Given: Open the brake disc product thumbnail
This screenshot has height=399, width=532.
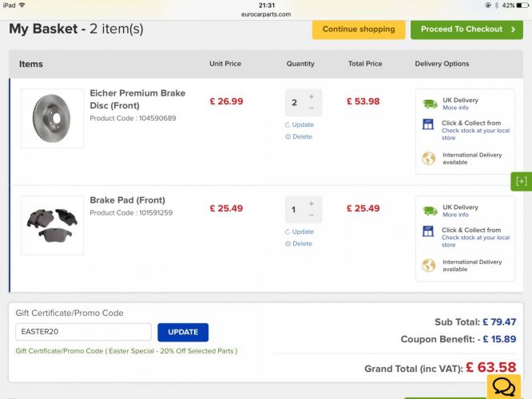Looking at the screenshot, I should point(52,118).
